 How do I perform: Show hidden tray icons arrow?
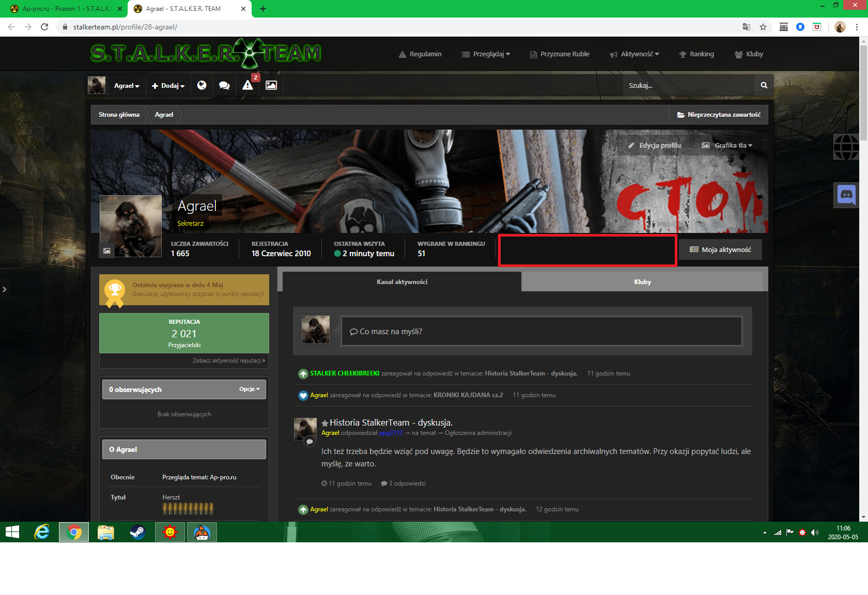pos(765,533)
